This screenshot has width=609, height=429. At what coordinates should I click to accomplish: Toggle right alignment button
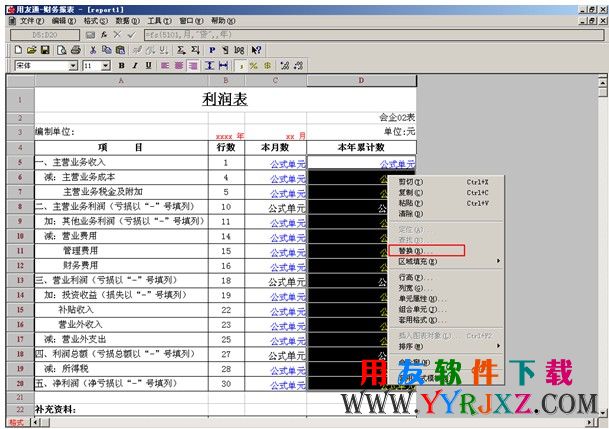pyautogui.click(x=193, y=66)
